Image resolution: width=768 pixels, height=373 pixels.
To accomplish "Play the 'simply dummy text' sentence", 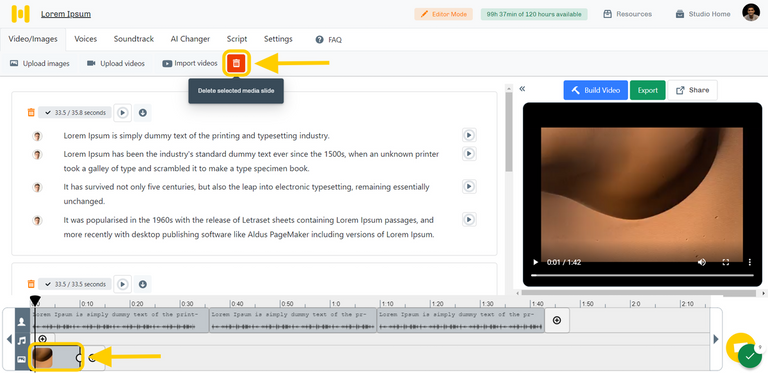I will [x=469, y=135].
